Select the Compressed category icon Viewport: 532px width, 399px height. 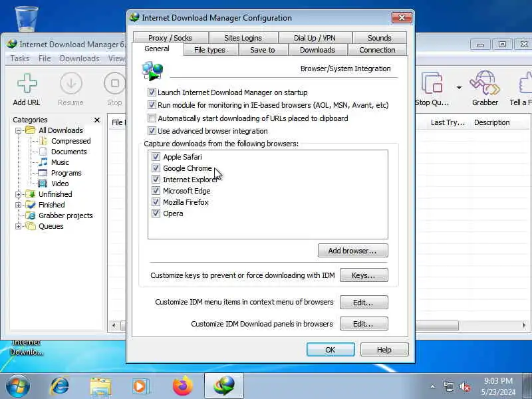coord(43,141)
